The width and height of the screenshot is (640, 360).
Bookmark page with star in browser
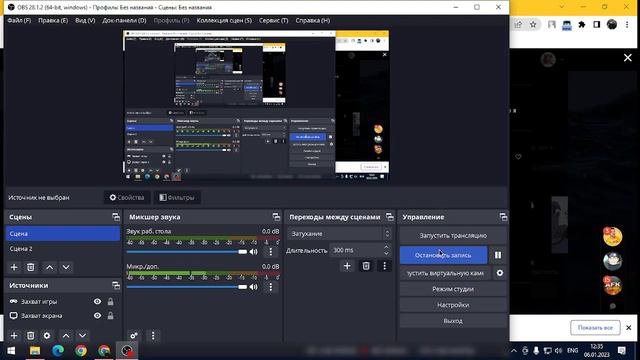click(533, 24)
